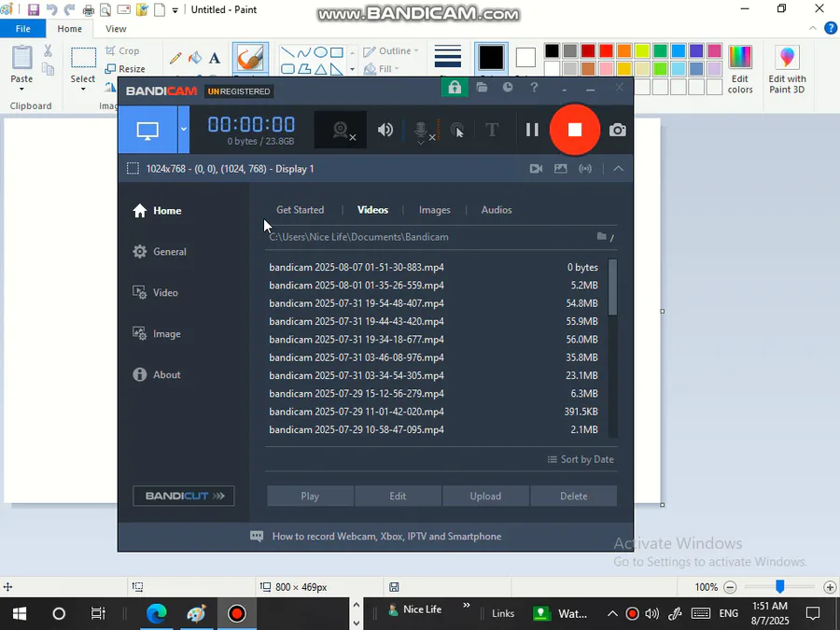Open the folder icon next to Bandicam path
Image resolution: width=840 pixels, height=630 pixels.
(602, 236)
